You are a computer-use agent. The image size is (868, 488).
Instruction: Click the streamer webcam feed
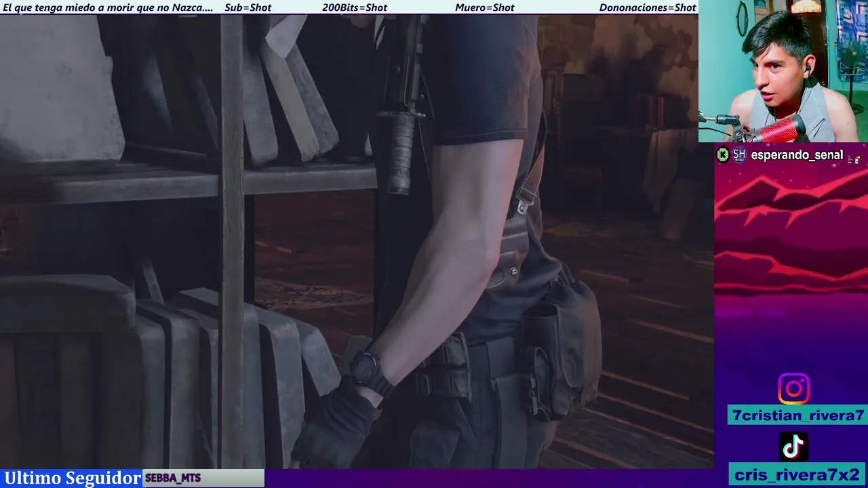coord(783,71)
